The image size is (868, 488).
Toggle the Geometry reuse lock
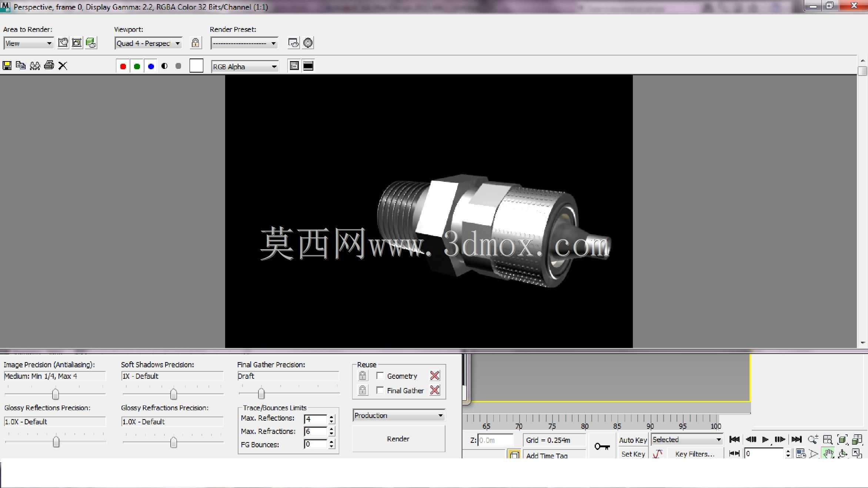pyautogui.click(x=363, y=376)
